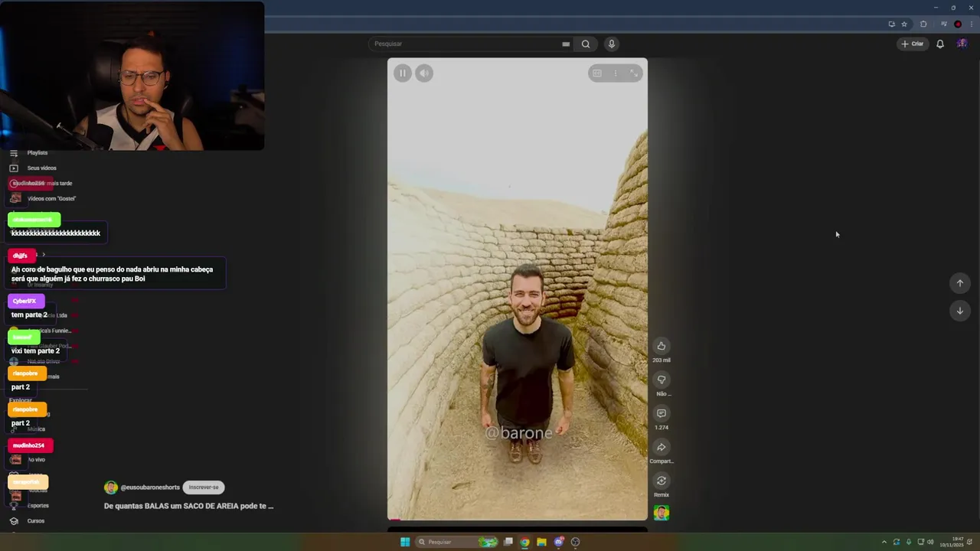Image resolution: width=980 pixels, height=551 pixels.
Task: Start voice search with the microphone
Action: [611, 44]
